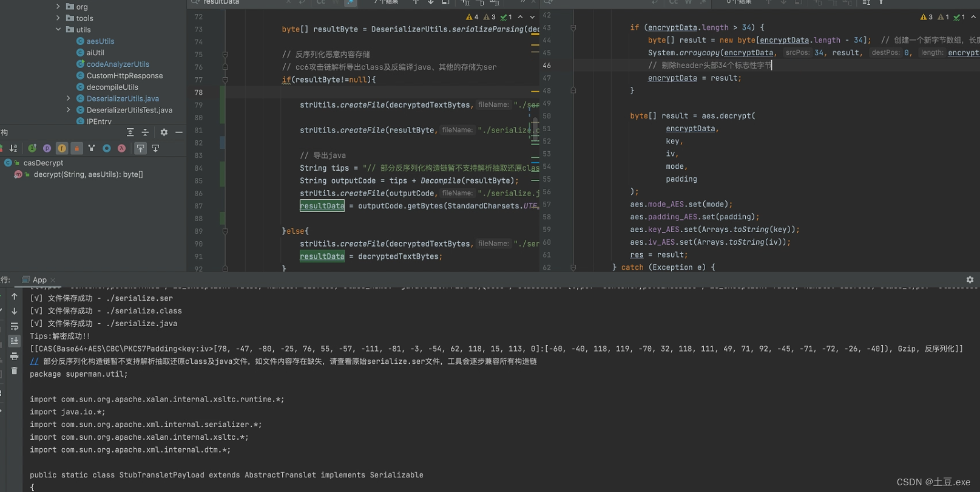Image resolution: width=980 pixels, height=492 pixels.
Task: Toggle scroll to end in run console
Action: click(15, 341)
